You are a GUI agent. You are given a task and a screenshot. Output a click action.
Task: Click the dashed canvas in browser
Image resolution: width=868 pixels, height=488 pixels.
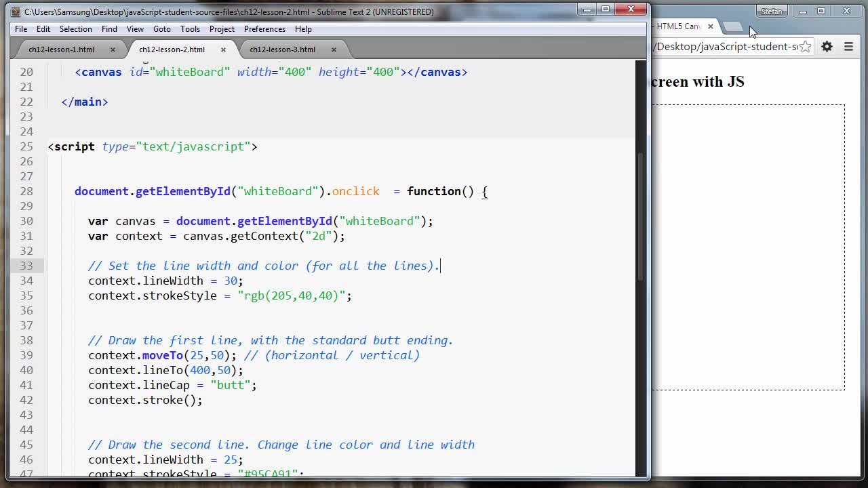pyautogui.click(x=749, y=247)
